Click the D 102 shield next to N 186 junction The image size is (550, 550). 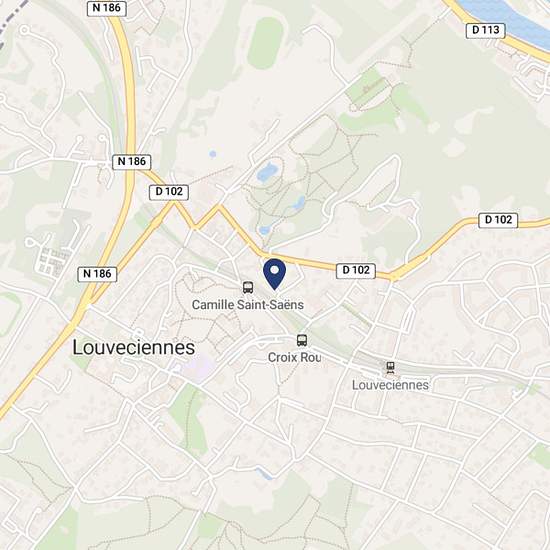[x=169, y=192]
